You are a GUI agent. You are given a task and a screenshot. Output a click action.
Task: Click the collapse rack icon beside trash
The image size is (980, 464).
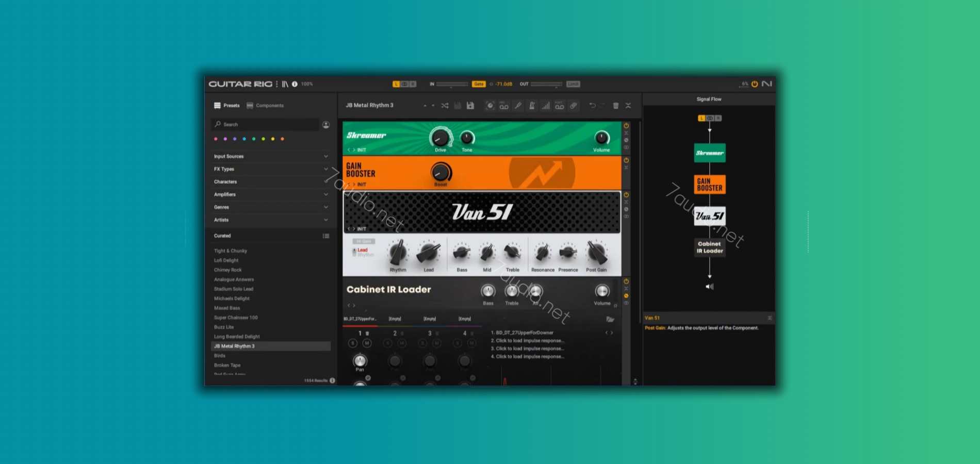tap(628, 106)
